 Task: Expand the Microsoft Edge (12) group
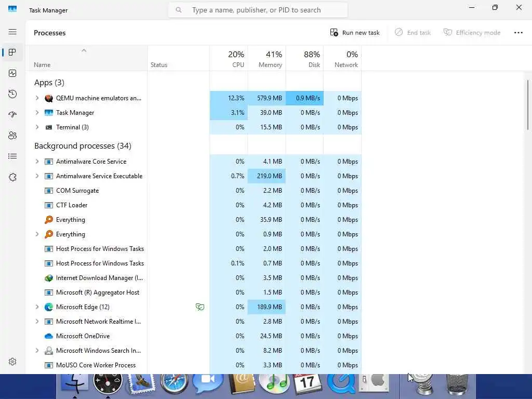click(37, 307)
